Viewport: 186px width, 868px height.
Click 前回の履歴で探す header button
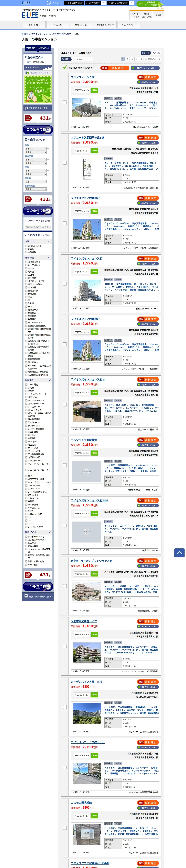pyautogui.click(x=74, y=3)
